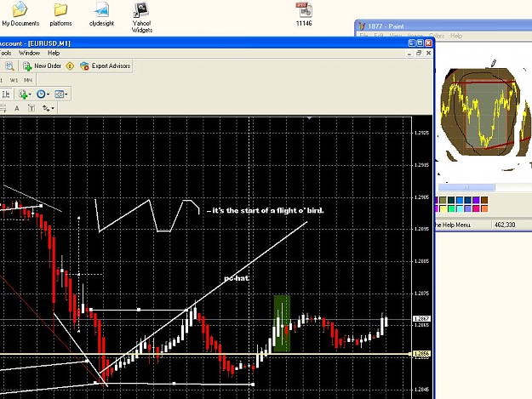Open the Strategy Tester magnifier icon

coord(9,66)
